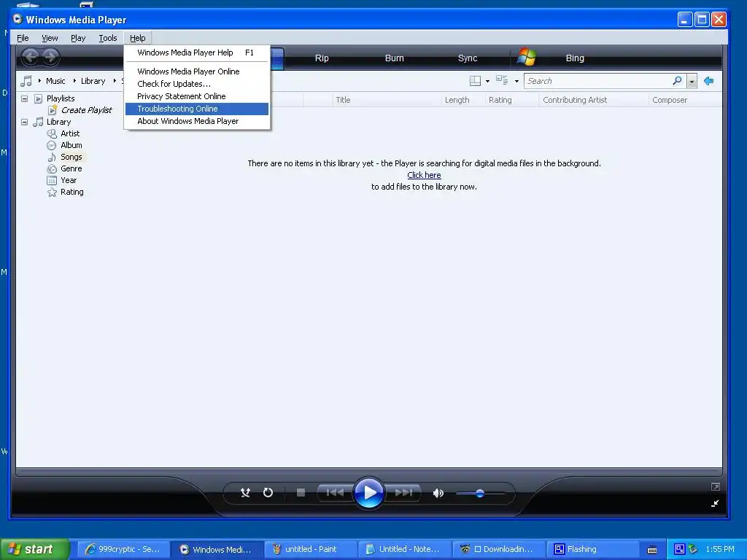The image size is (747, 560).
Task: Click the large Play button
Action: [368, 492]
